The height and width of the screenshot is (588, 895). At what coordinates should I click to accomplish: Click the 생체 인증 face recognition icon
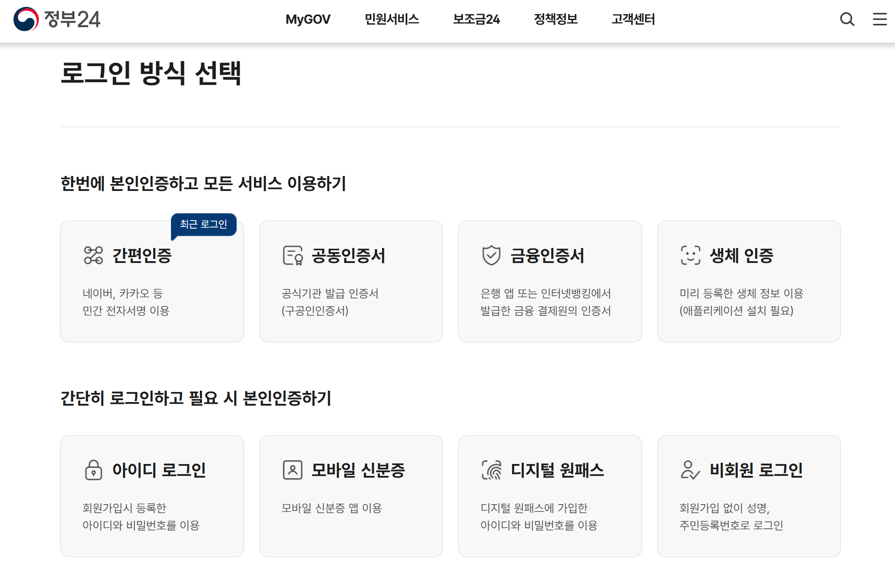(690, 256)
